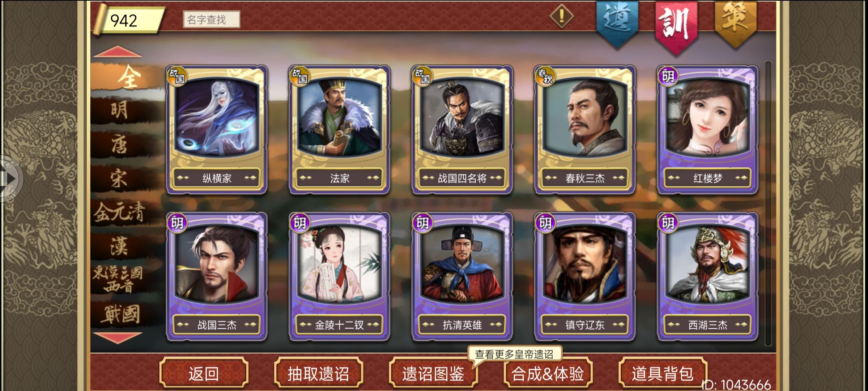868x391 pixels.
Task: Open the 红楼梦 card
Action: [x=707, y=130]
